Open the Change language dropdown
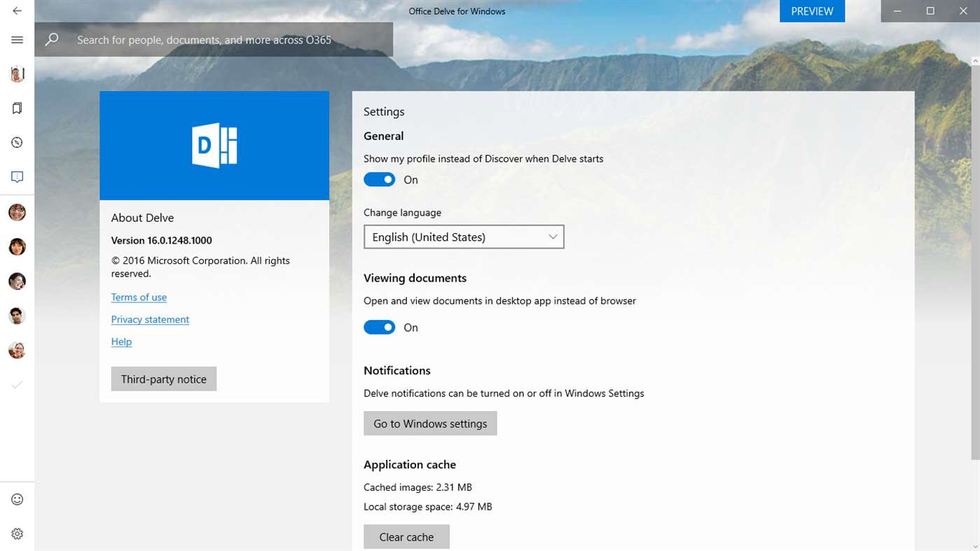 (464, 237)
